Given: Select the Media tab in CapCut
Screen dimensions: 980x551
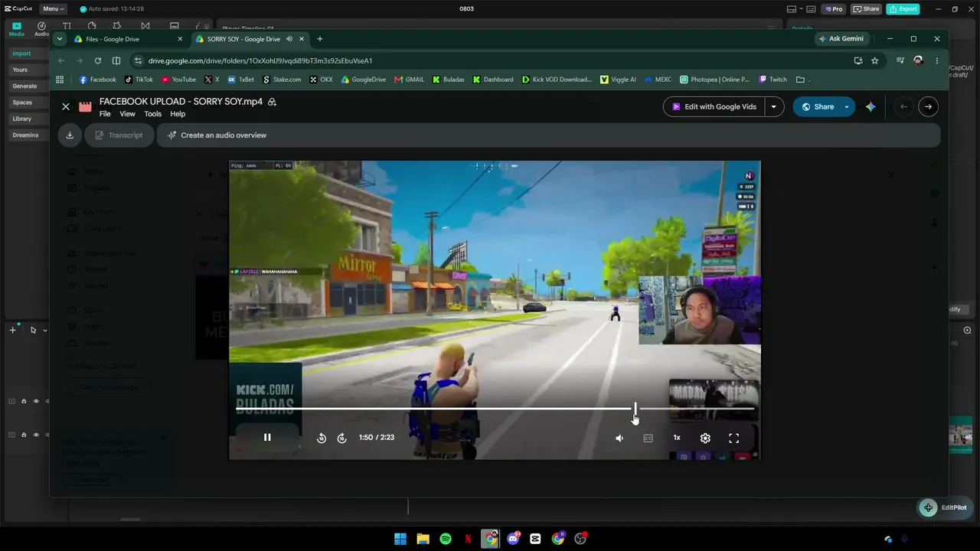Looking at the screenshot, I should pyautogui.click(x=16, y=29).
